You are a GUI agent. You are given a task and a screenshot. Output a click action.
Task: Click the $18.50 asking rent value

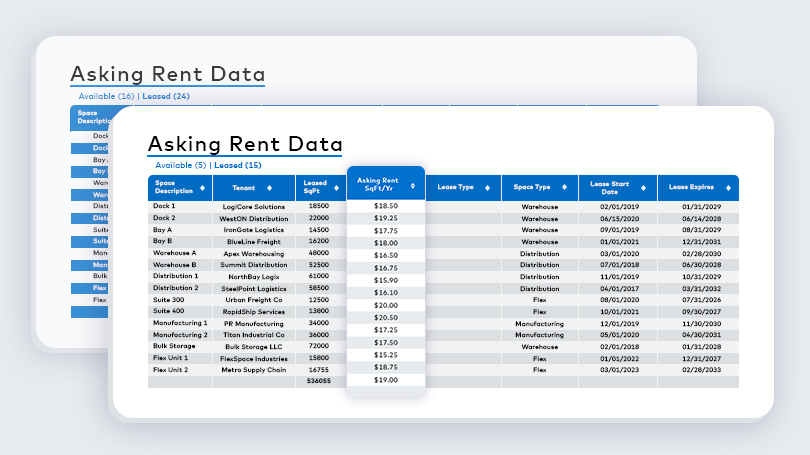pos(386,206)
